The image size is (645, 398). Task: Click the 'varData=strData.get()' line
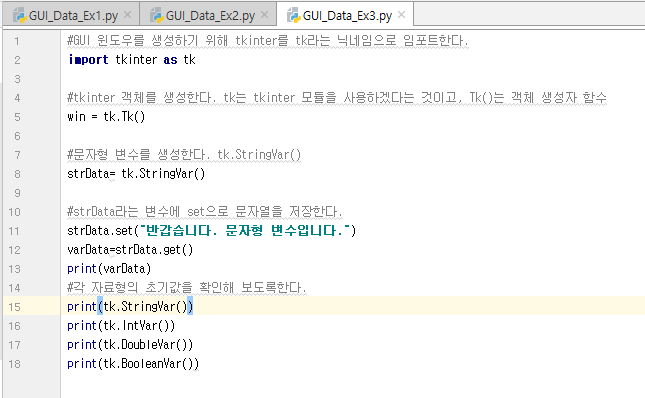point(130,250)
